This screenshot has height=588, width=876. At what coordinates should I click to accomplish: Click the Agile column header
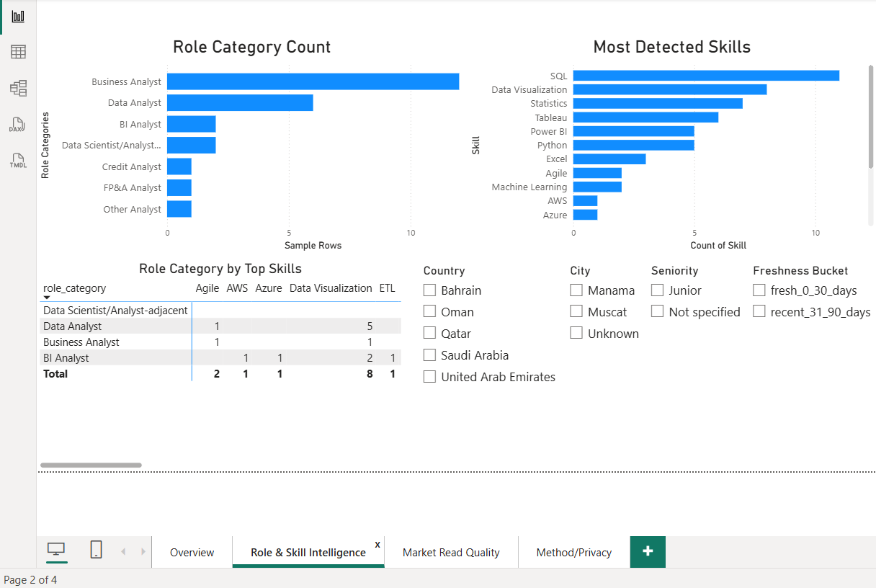(207, 288)
